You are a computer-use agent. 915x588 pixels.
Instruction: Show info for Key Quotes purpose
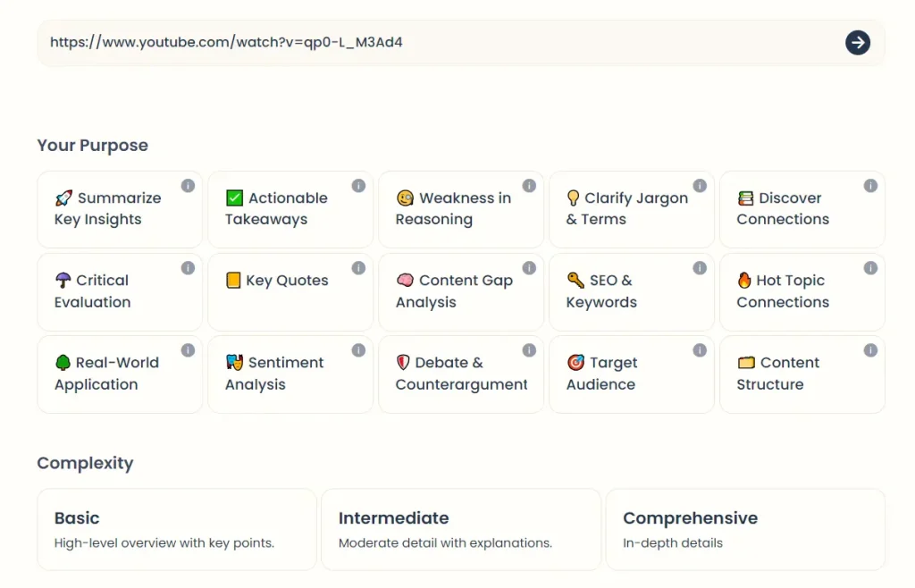click(x=358, y=268)
